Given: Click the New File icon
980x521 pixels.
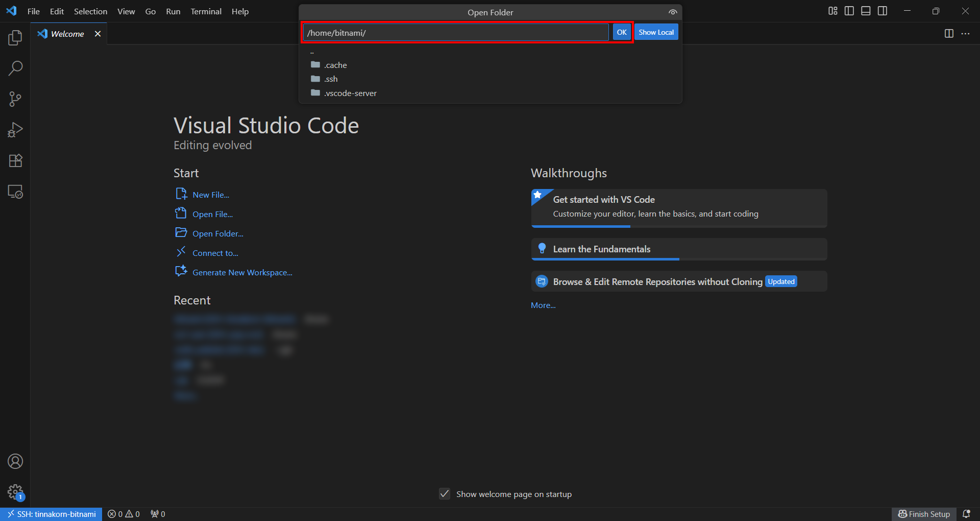Looking at the screenshot, I should 181,194.
